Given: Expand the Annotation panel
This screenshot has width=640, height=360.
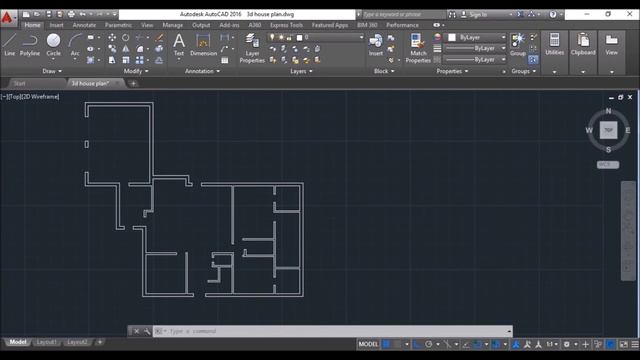Looking at the screenshot, I should coord(202,71).
